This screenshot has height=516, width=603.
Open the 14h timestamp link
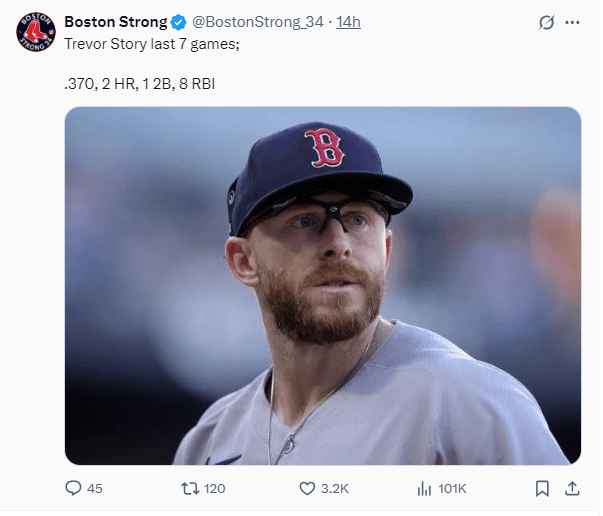[x=349, y=22]
